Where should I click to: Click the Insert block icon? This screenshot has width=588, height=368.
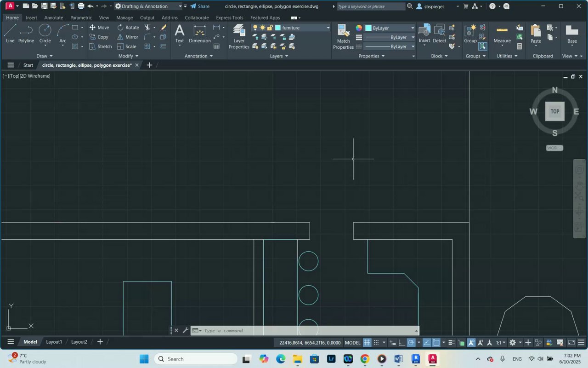tap(424, 34)
